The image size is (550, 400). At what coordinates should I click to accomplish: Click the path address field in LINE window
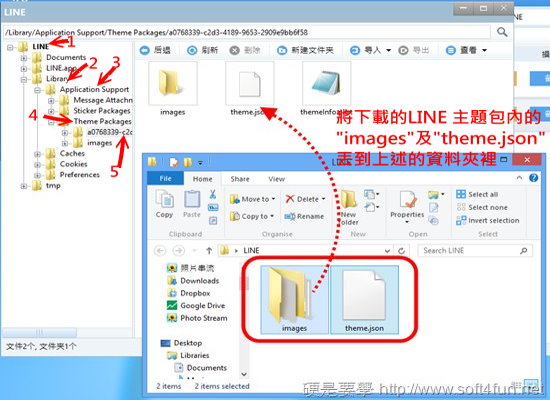(x=247, y=32)
